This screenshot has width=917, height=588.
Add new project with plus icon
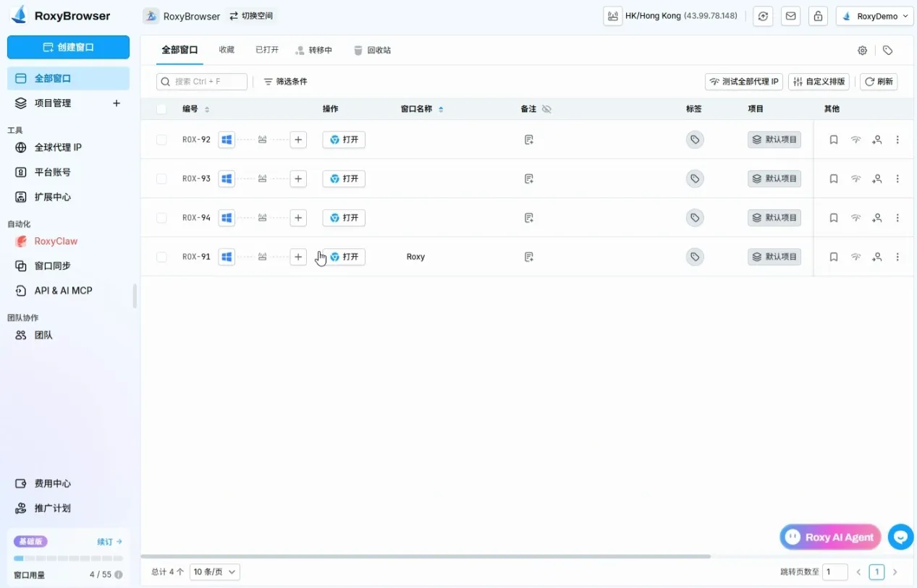[117, 103]
